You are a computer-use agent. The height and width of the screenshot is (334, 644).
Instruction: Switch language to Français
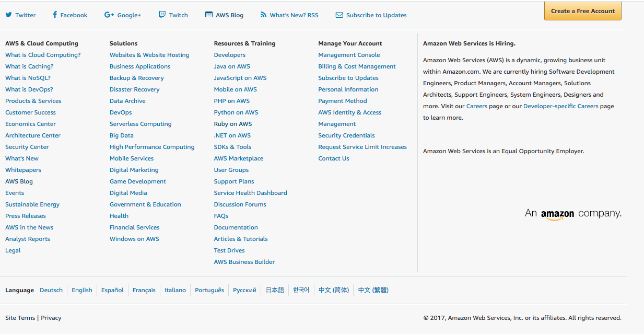click(144, 290)
